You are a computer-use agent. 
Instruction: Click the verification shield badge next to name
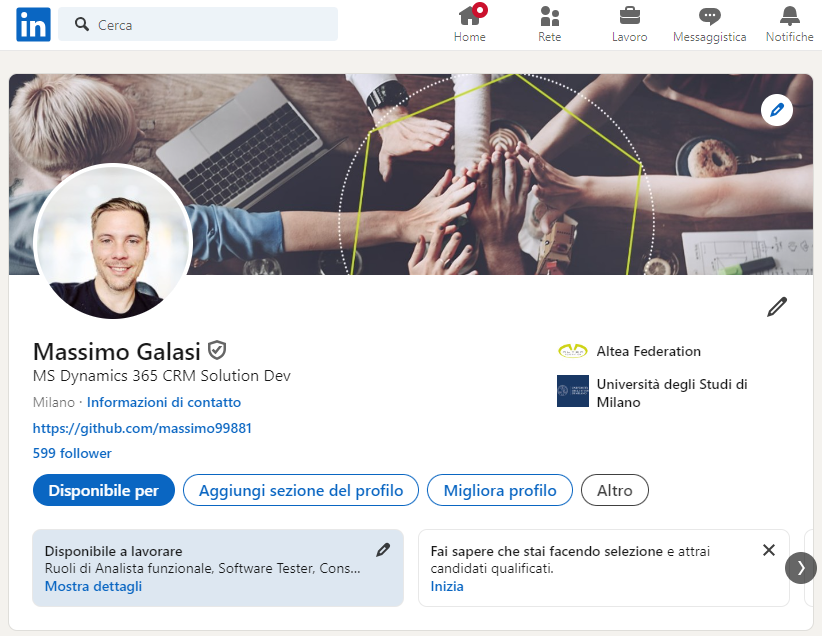(217, 351)
